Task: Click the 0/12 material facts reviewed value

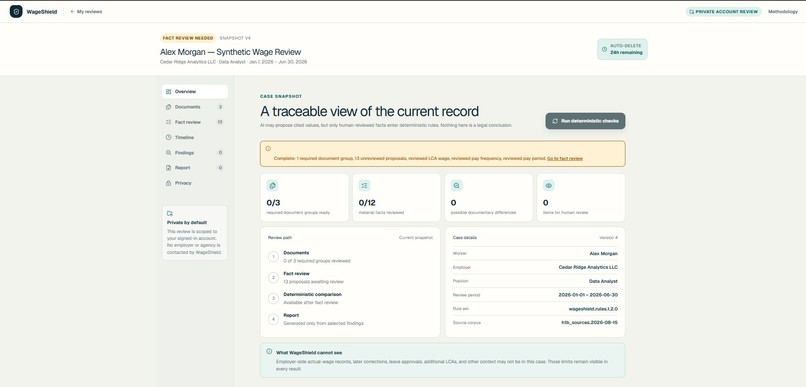Action: click(x=367, y=202)
